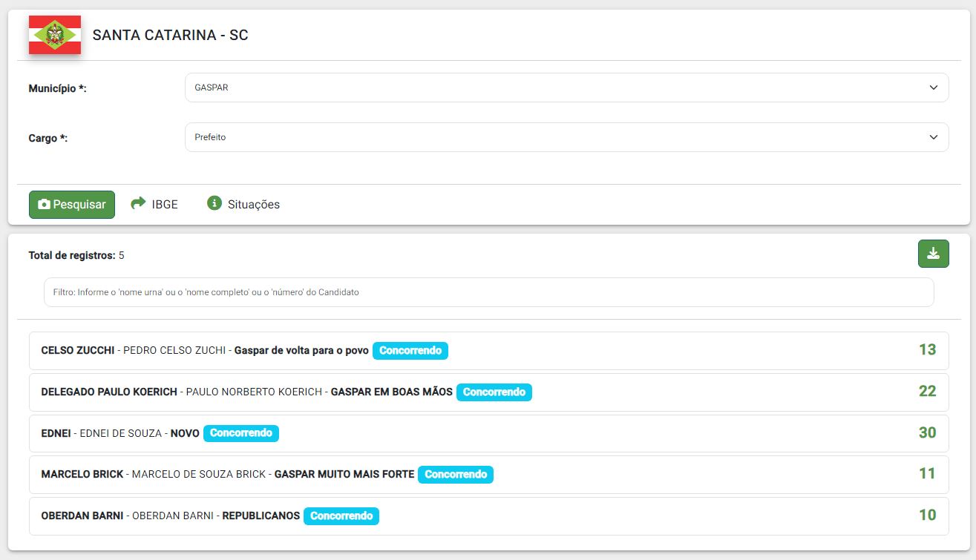Image resolution: width=976 pixels, height=560 pixels.
Task: Click the IBGE share arrow icon
Action: (x=138, y=203)
